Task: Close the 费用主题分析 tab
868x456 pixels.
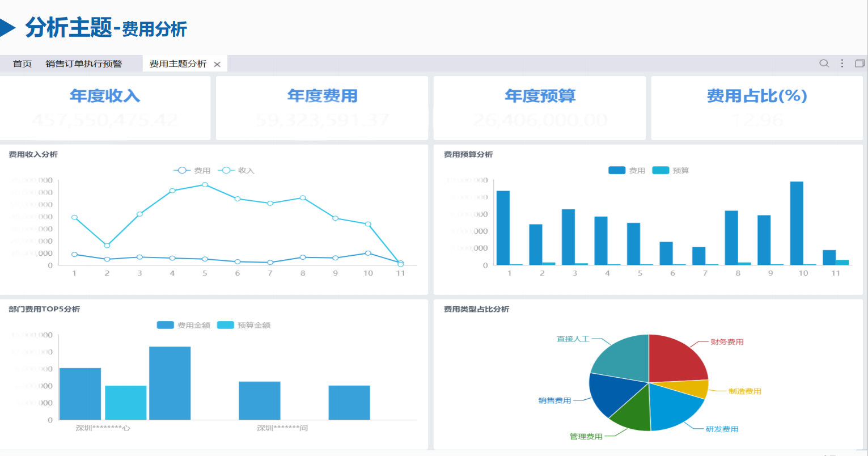Action: pyautogui.click(x=217, y=64)
